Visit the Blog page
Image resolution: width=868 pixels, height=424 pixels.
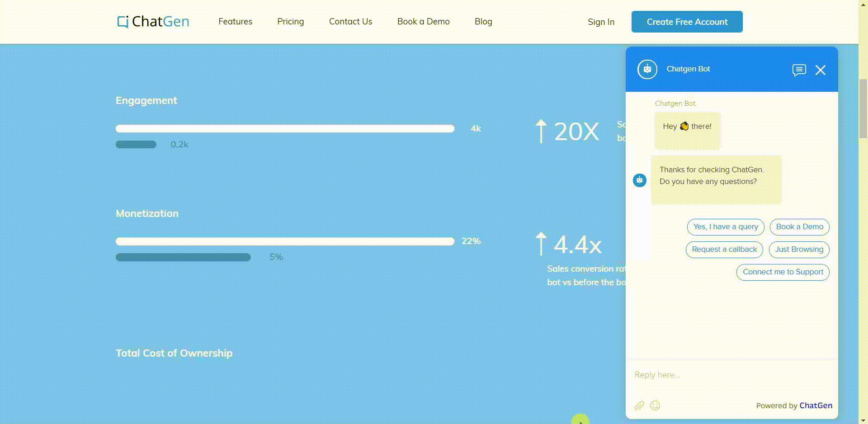[483, 21]
